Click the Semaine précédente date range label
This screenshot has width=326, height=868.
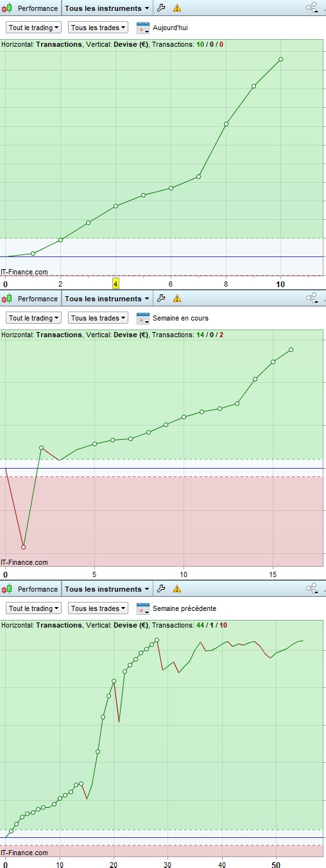tap(184, 608)
